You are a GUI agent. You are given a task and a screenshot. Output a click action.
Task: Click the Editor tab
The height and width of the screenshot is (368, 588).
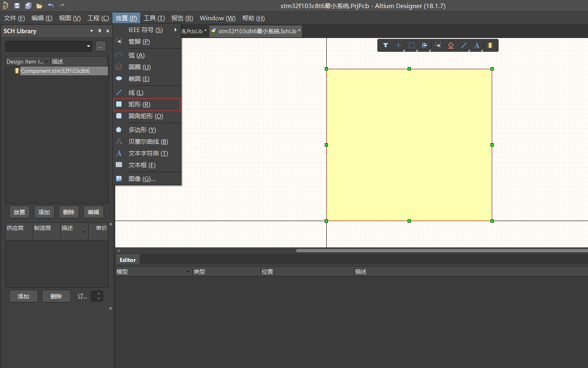(128, 260)
